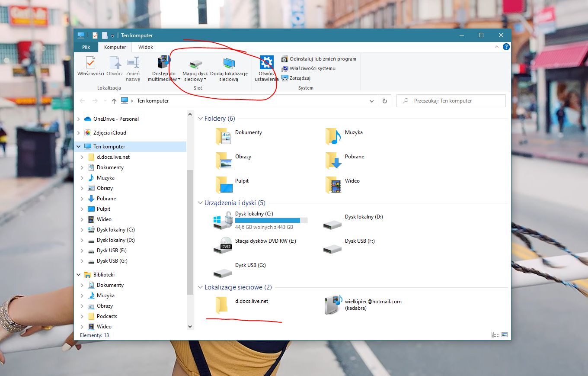Click Odinstaluj lub zmień program
This screenshot has height=376, width=588.
tap(323, 59)
